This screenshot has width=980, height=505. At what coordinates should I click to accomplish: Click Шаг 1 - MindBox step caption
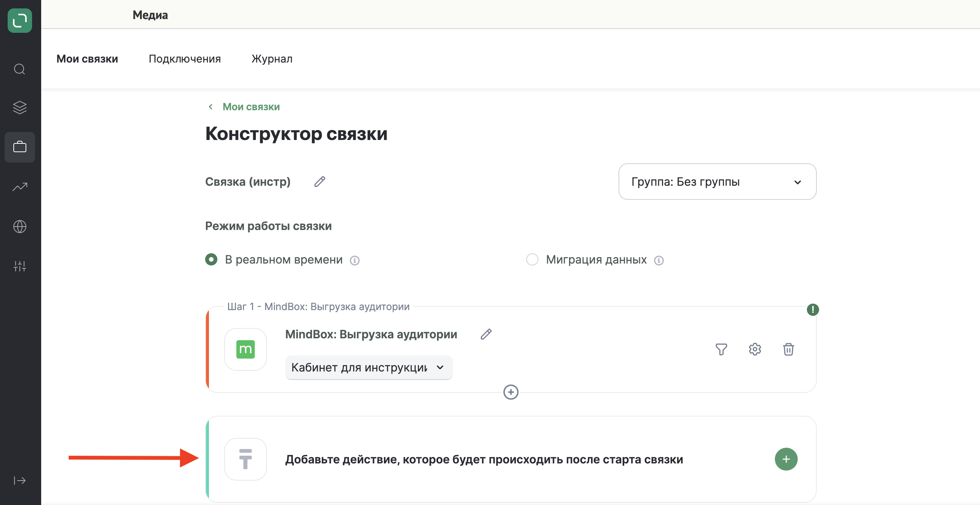point(318,307)
